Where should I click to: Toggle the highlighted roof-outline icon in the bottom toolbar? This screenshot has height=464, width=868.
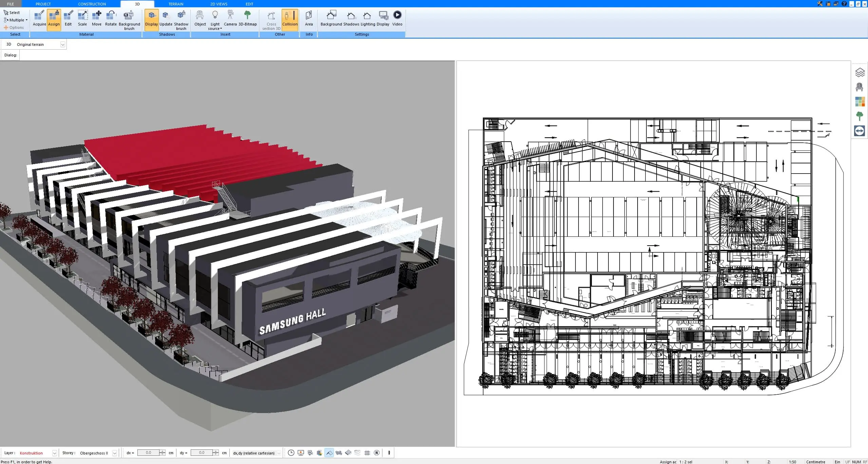click(329, 453)
